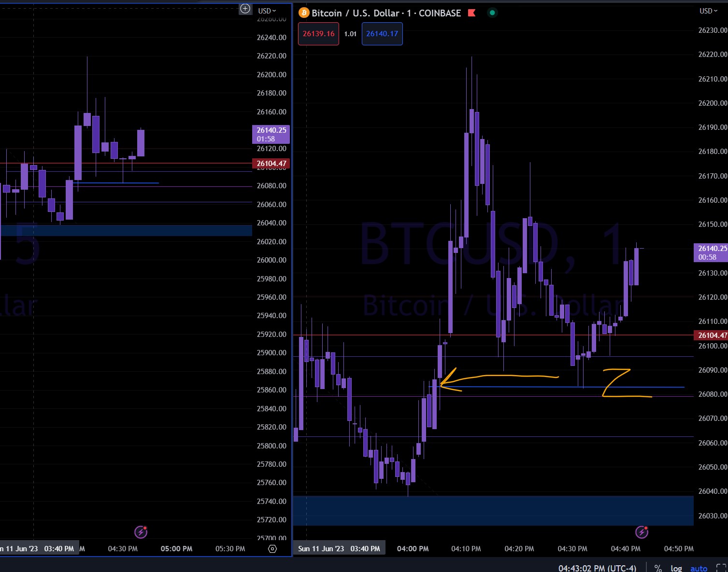728x572 pixels.
Task: Click the red flag icon beside COINBASE
Action: click(x=472, y=13)
